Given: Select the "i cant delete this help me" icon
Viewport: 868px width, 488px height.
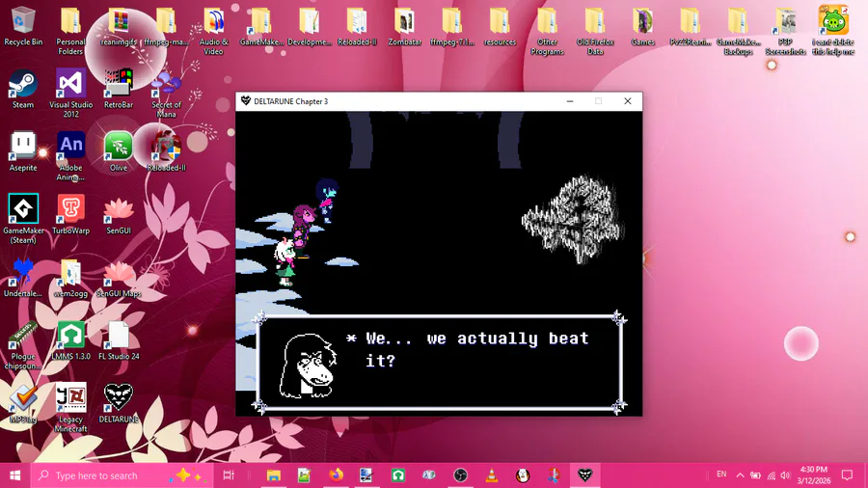Looking at the screenshot, I should pos(833,31).
